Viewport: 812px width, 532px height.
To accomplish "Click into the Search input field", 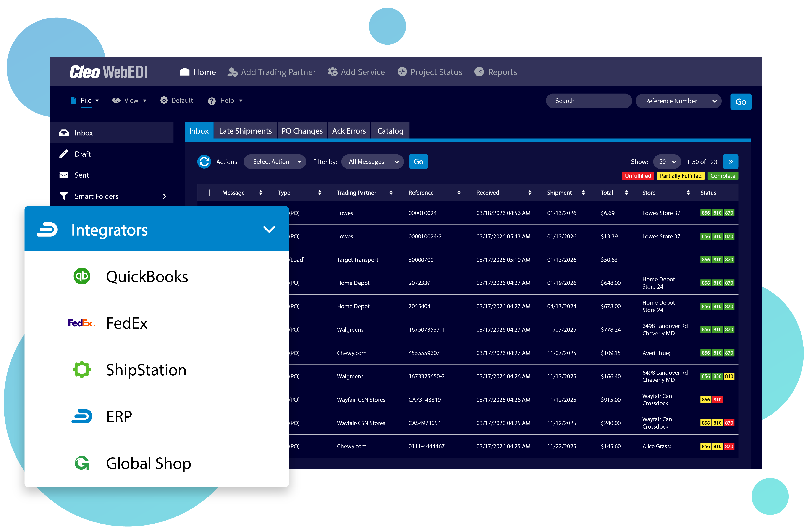I will pos(589,101).
